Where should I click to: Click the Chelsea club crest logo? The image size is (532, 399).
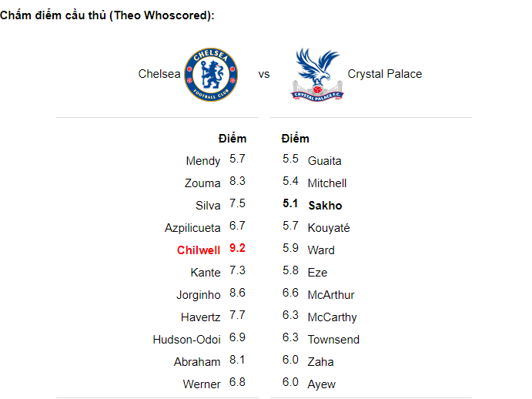click(x=211, y=74)
